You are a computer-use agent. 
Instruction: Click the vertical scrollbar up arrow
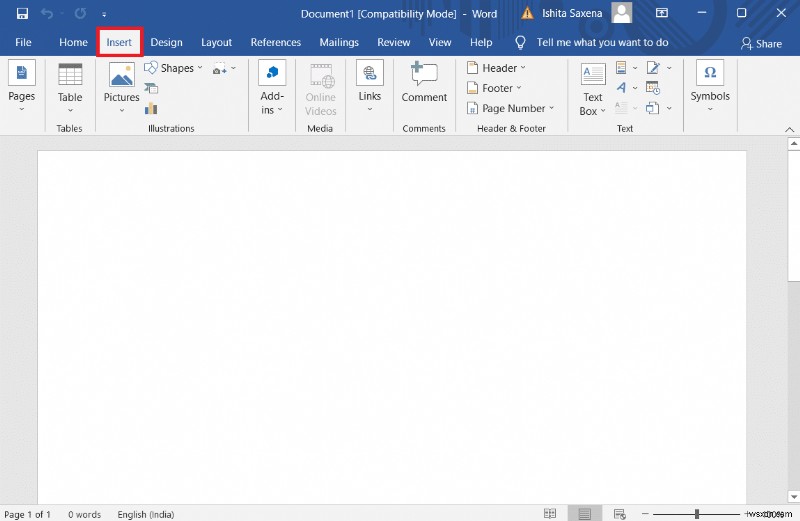coord(793,144)
